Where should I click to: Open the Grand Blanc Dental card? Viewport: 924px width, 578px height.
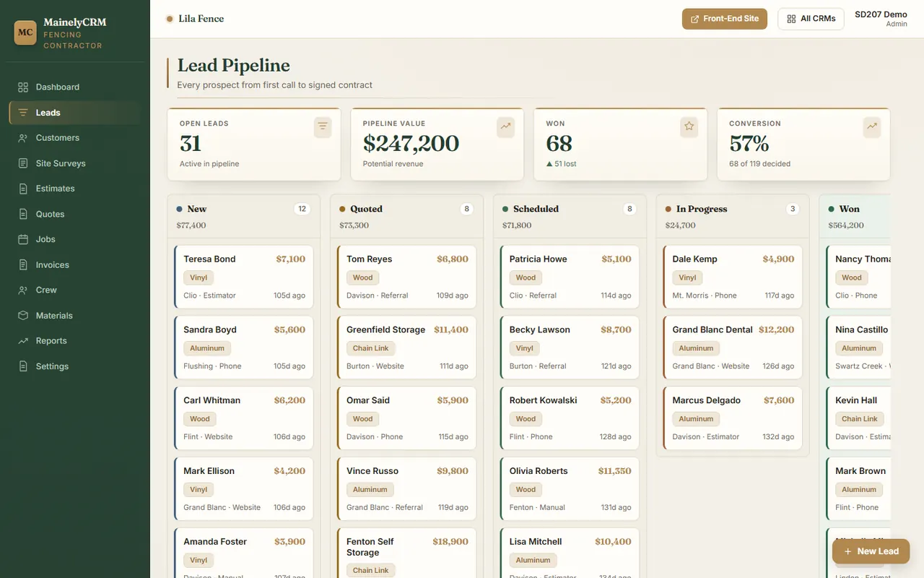coord(733,348)
